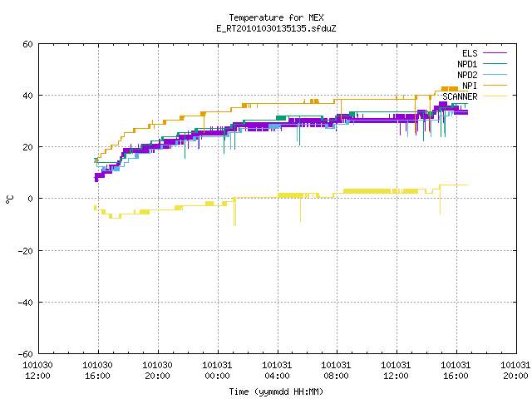Click the y-axis label -40
The image size is (532, 399).
25,303
